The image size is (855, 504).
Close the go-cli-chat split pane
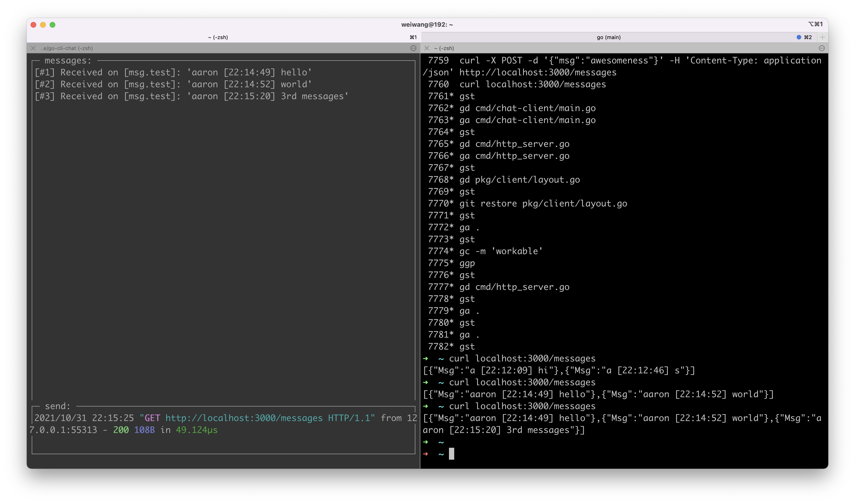pos(33,48)
